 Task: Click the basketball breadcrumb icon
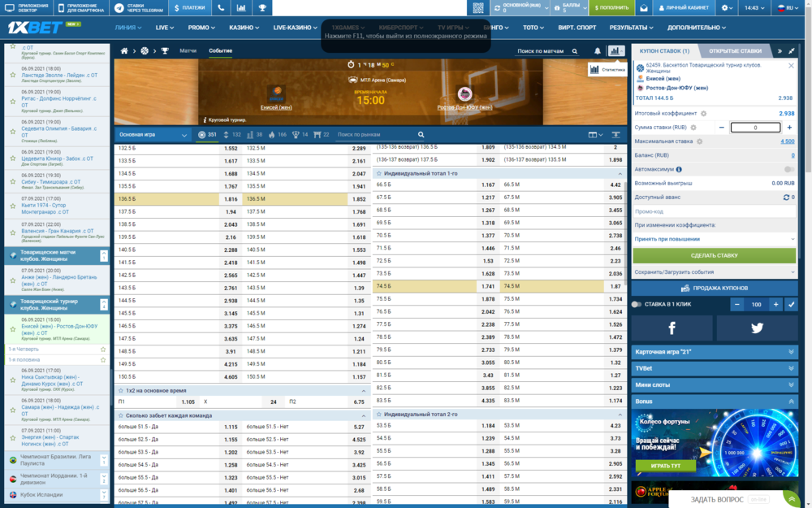click(x=145, y=50)
